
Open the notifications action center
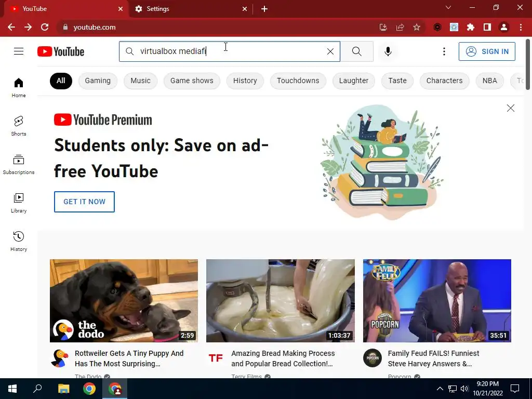[x=515, y=389]
